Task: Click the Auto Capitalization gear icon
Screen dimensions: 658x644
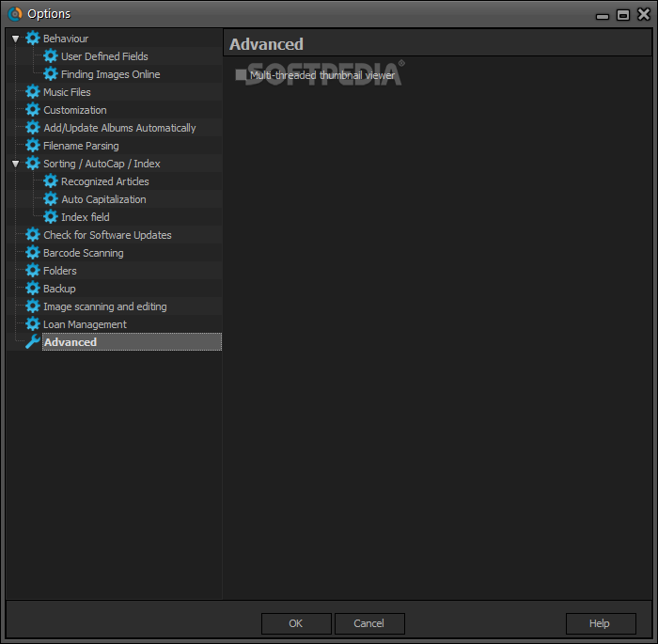Action: coord(51,199)
